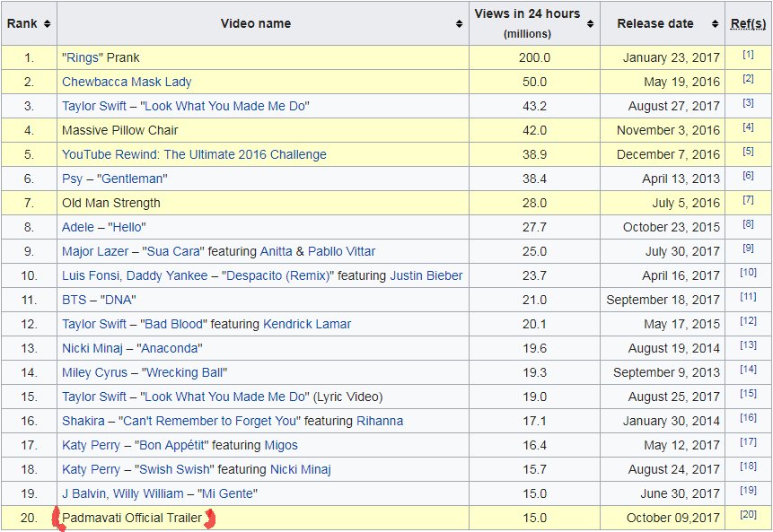
Task: Open J Balvin link
Action: (x=83, y=493)
